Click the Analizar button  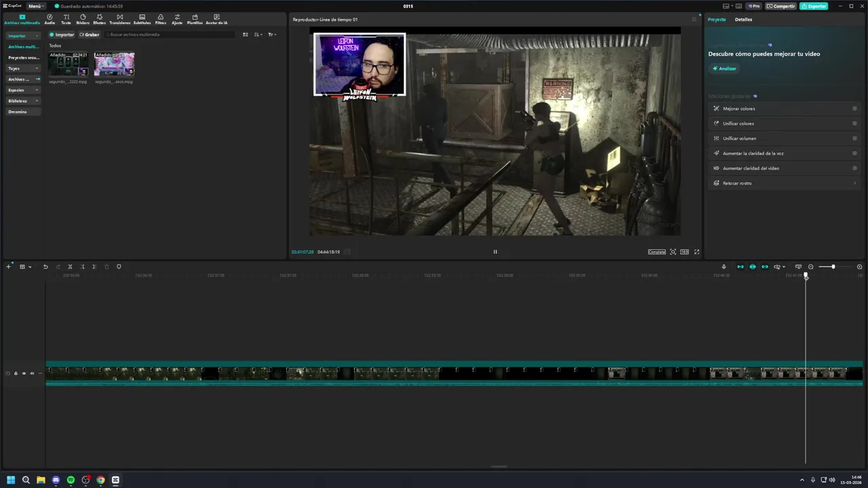click(x=724, y=68)
